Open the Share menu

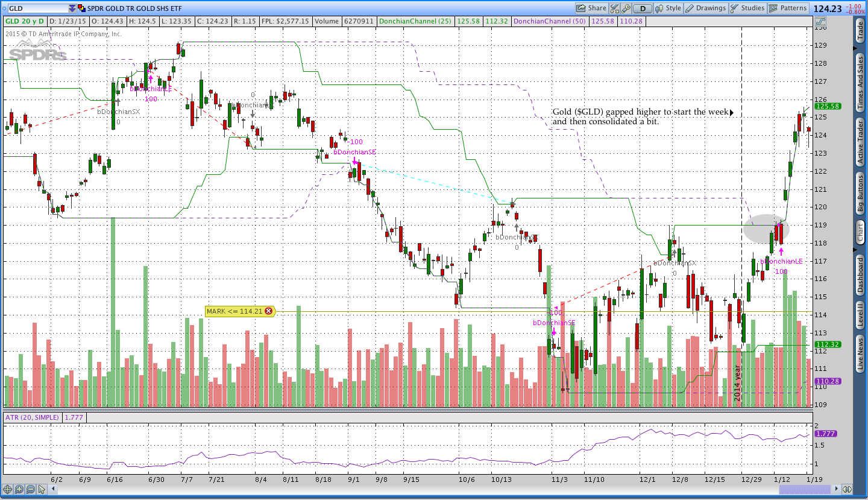pyautogui.click(x=591, y=8)
